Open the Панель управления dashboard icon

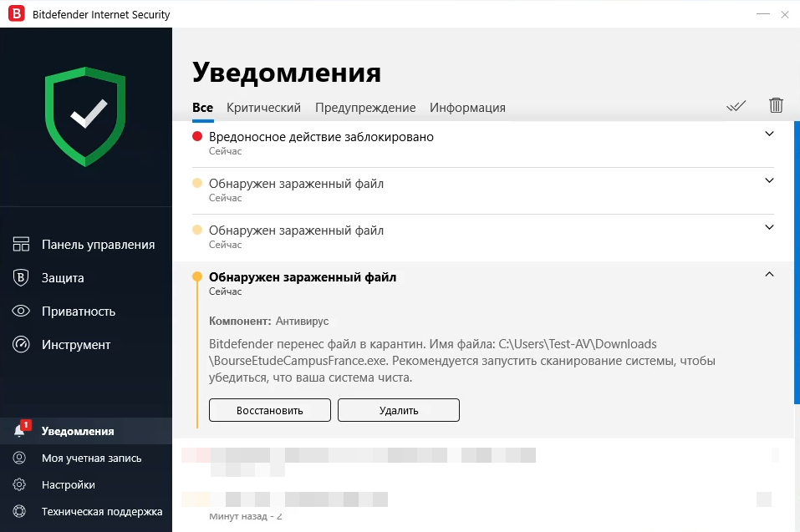tap(21, 244)
